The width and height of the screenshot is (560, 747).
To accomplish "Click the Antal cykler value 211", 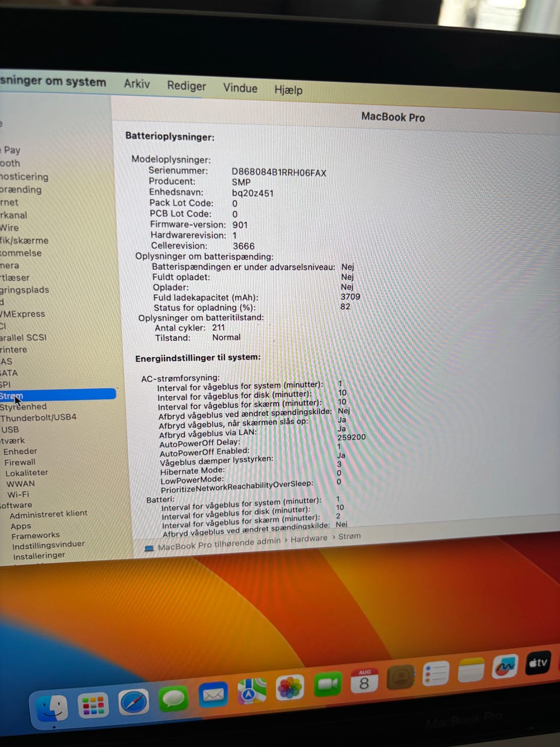I will [218, 327].
